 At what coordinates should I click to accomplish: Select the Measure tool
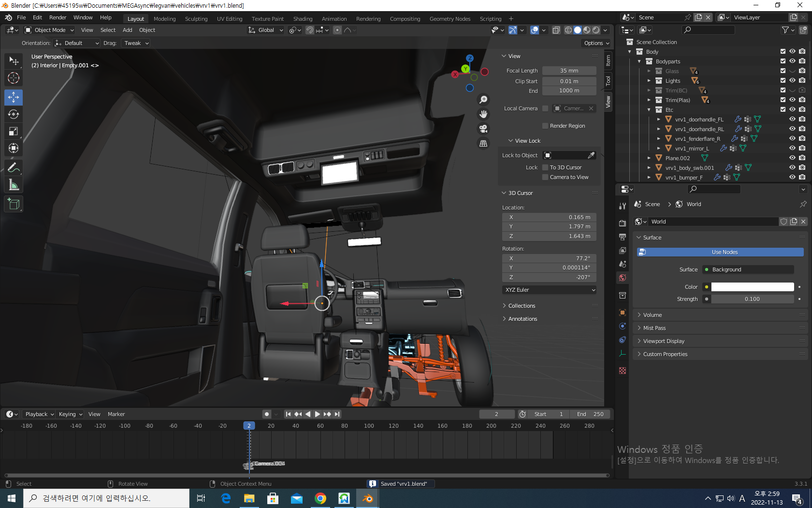(14, 185)
